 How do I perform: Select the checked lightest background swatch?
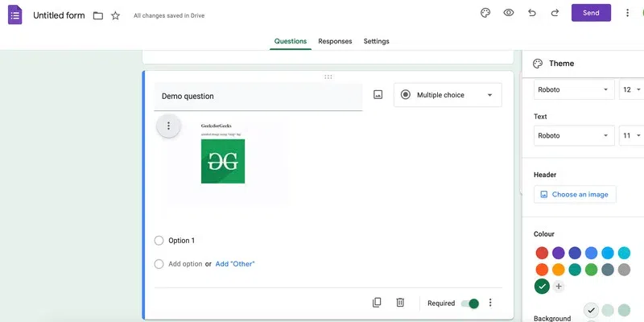click(x=591, y=311)
